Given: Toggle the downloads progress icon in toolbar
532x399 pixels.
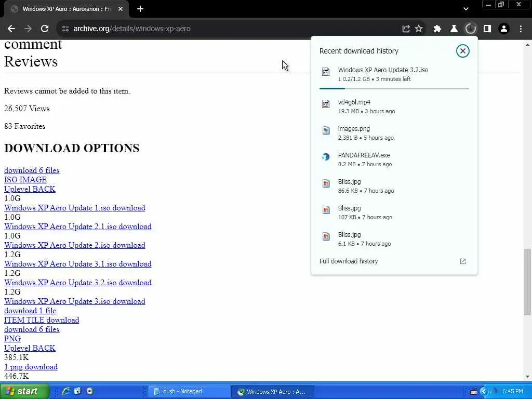Looking at the screenshot, I should pyautogui.click(x=471, y=29).
